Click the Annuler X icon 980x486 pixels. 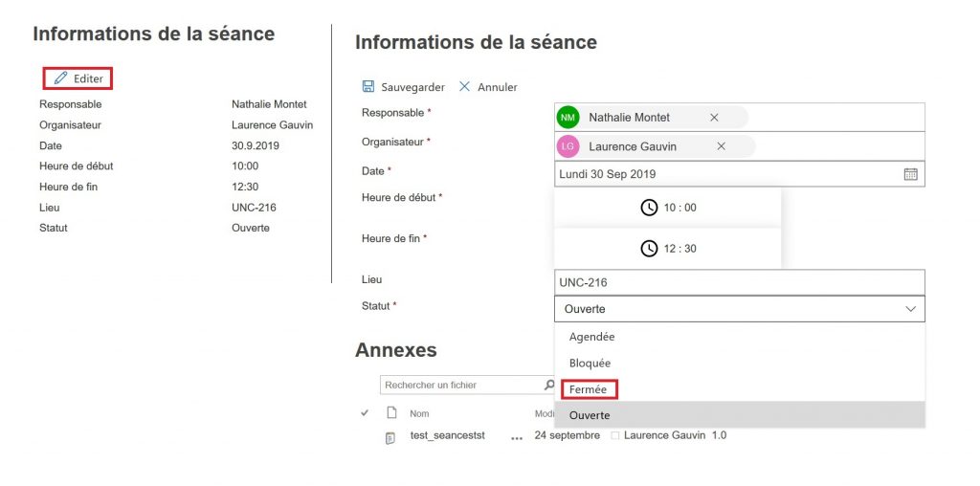pos(465,87)
